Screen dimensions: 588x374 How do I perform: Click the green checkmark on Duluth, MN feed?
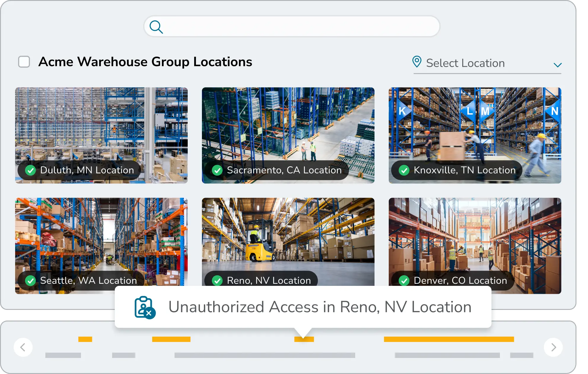(31, 170)
